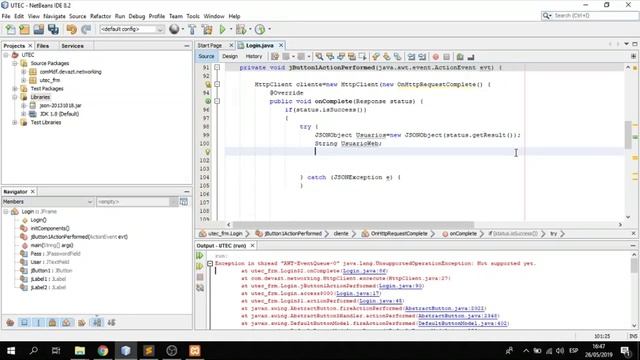Open the Refactor menu

[x=100, y=16]
